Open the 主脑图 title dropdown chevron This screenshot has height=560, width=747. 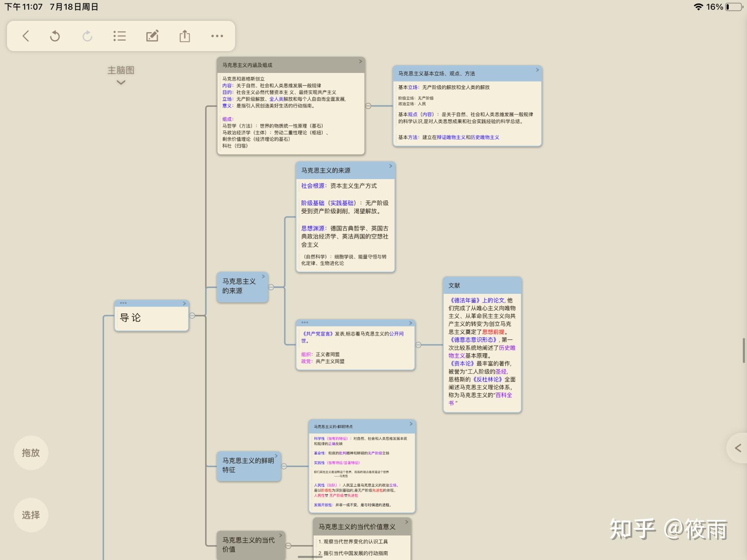pos(120,83)
